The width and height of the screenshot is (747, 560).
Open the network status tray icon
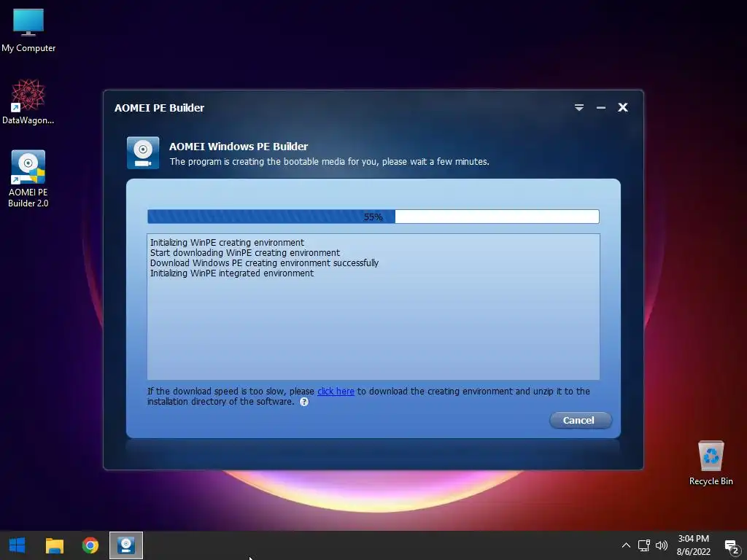[x=644, y=545]
